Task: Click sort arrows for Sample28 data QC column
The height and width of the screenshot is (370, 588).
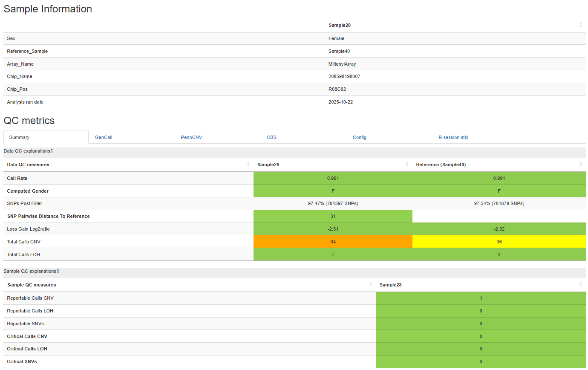Action: (407, 165)
